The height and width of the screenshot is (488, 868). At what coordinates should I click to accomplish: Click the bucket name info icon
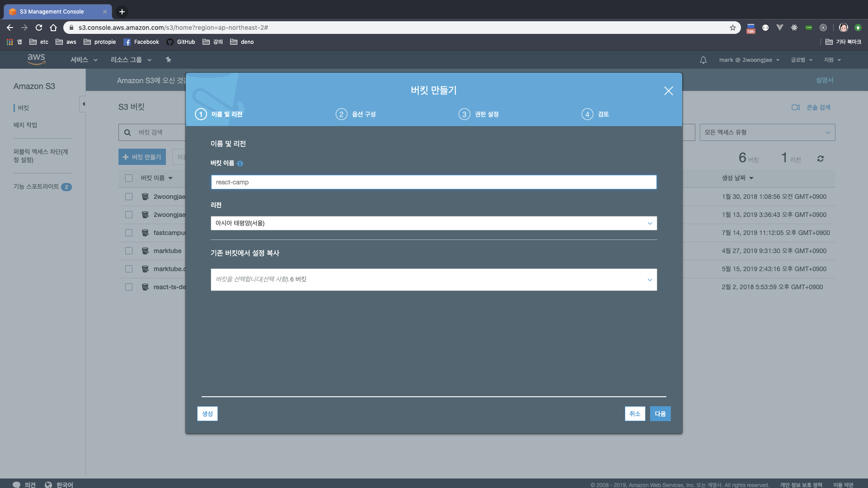(240, 164)
